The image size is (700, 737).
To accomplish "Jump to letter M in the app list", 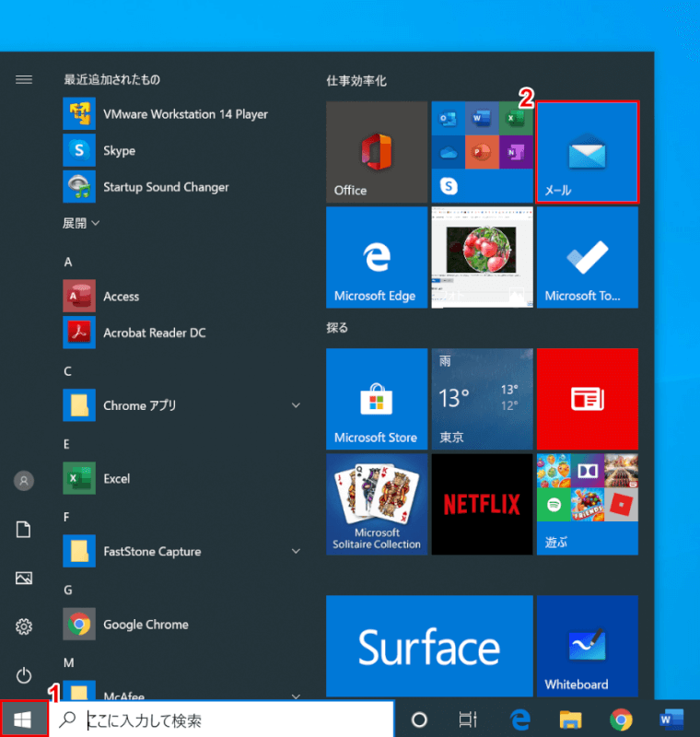I will (x=68, y=662).
